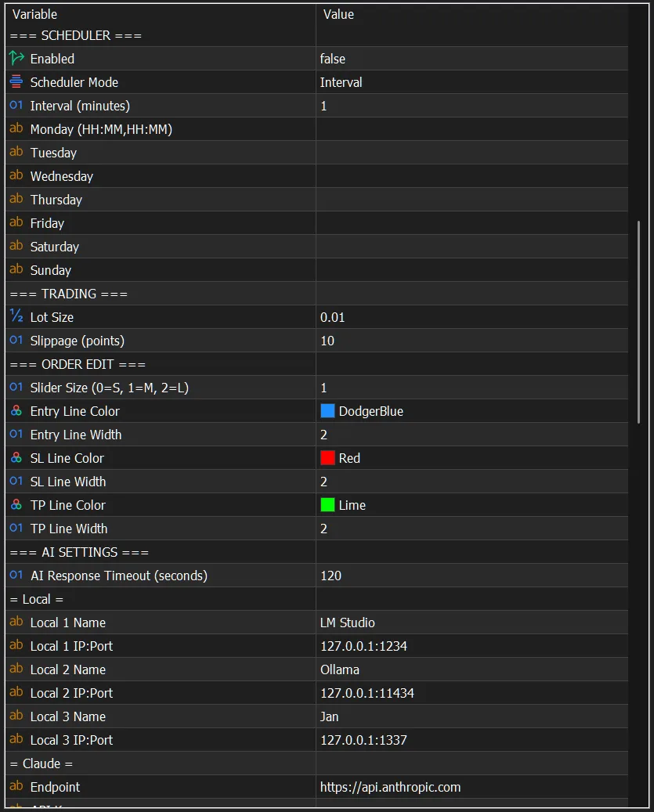Click the color icon beside TP Line Color
654x812 pixels.
[16, 504]
